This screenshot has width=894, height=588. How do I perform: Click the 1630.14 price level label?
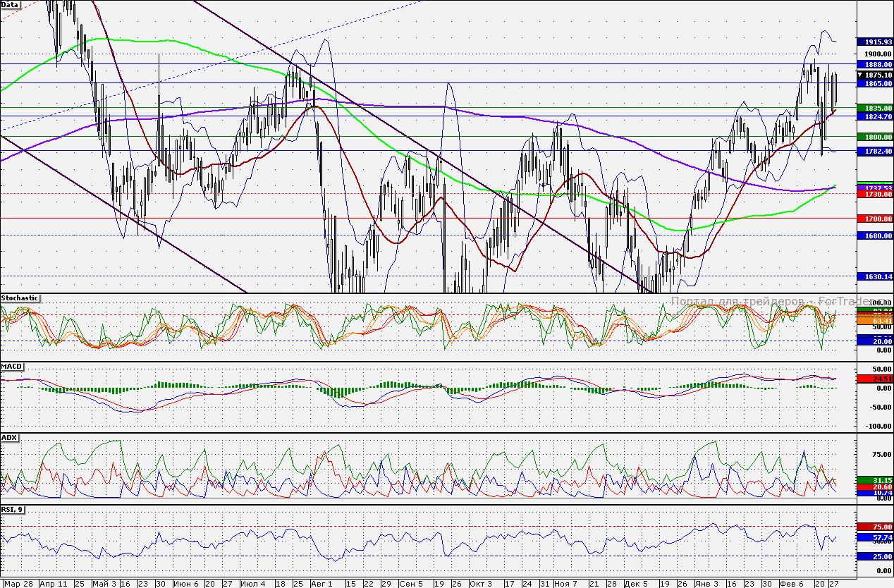click(x=875, y=277)
